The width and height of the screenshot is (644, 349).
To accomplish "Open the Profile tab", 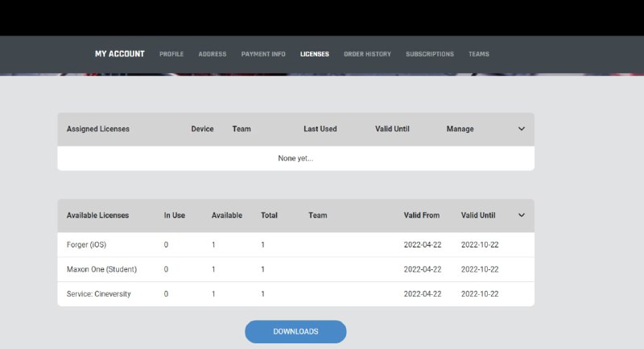I will click(x=171, y=54).
